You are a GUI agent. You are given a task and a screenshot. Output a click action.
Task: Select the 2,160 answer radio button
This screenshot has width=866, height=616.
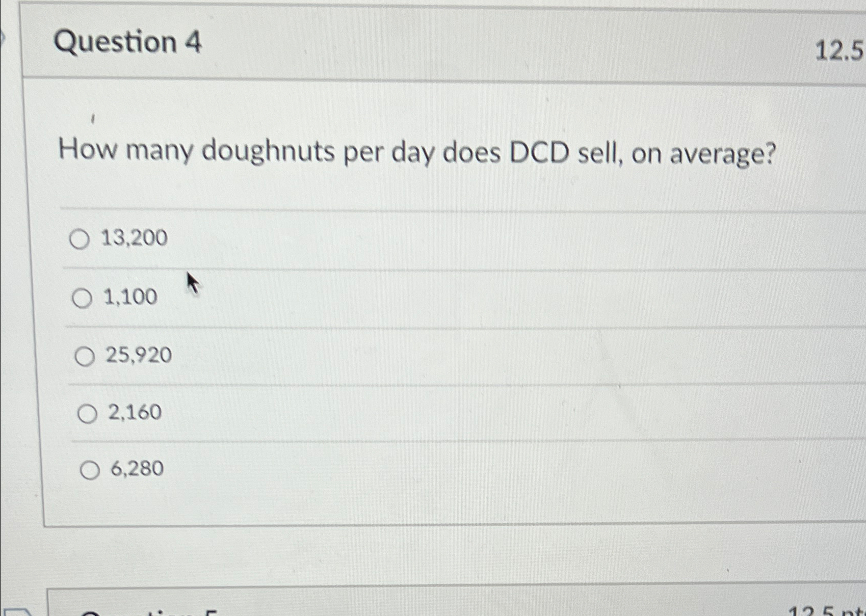coord(88,414)
